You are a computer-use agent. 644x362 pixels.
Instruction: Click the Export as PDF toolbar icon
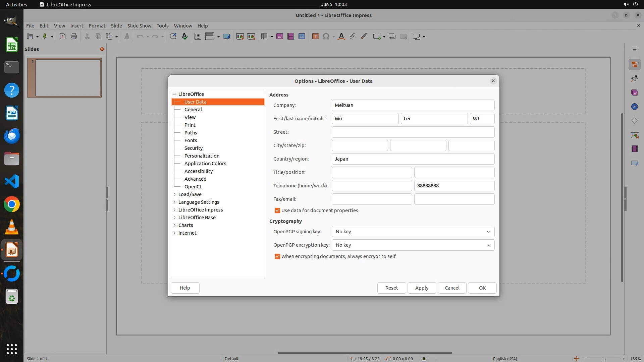click(63, 37)
